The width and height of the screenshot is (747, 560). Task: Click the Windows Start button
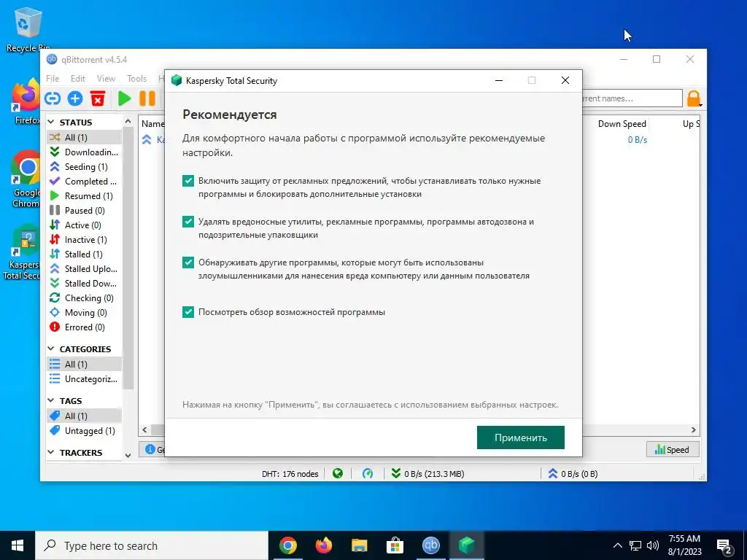(x=18, y=545)
